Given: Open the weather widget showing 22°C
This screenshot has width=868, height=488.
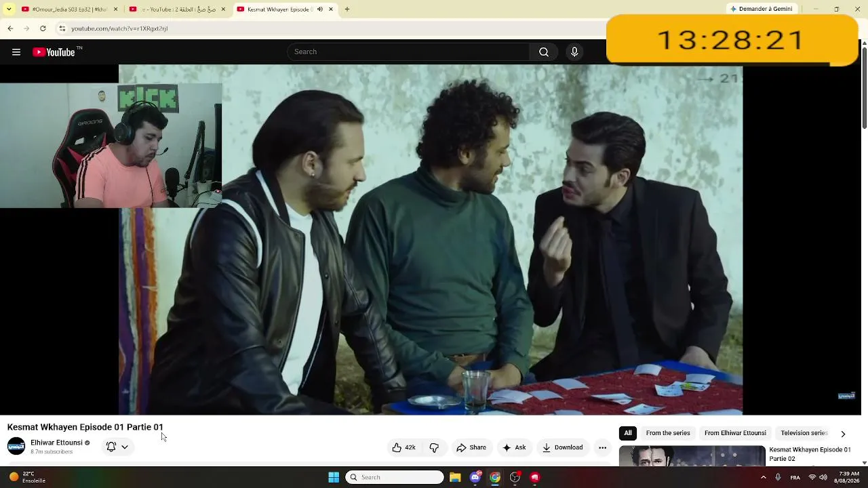Looking at the screenshot, I should (x=27, y=477).
